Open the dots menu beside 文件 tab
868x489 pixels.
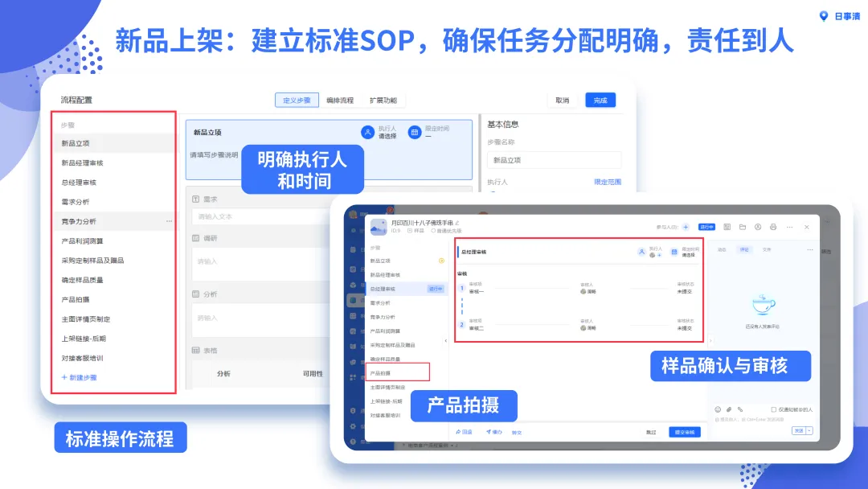(810, 250)
